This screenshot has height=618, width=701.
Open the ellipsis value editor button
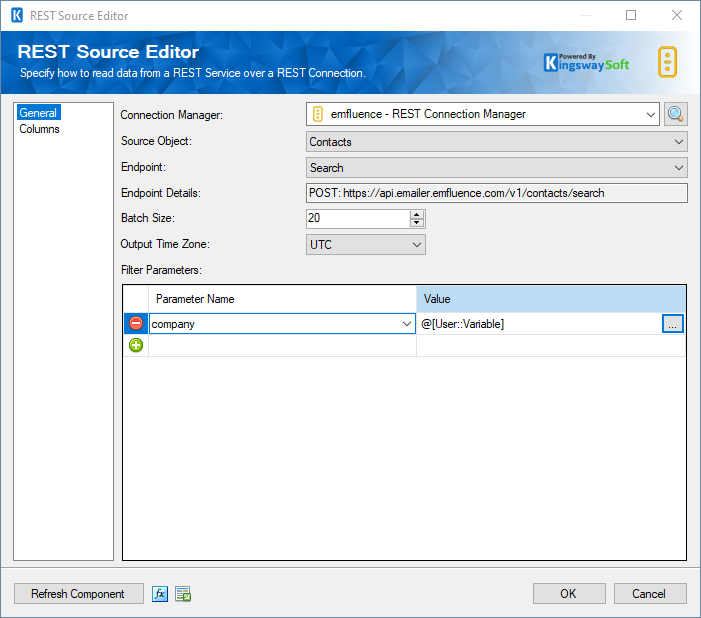coord(672,323)
